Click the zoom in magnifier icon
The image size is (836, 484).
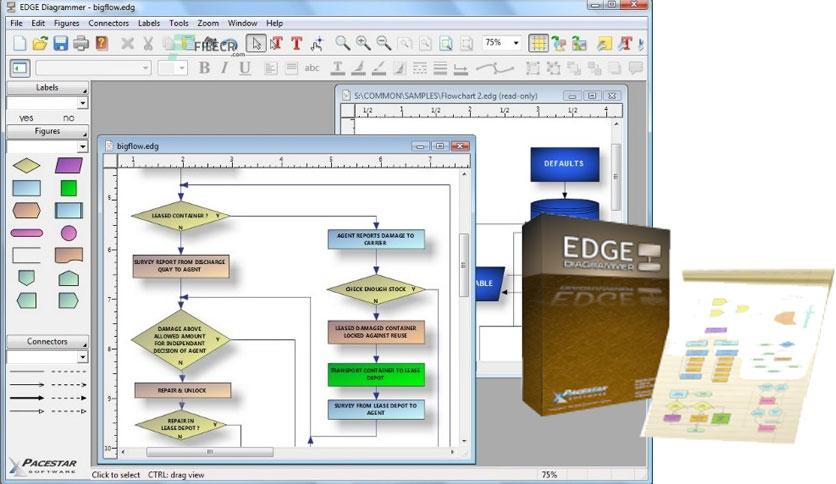point(363,43)
